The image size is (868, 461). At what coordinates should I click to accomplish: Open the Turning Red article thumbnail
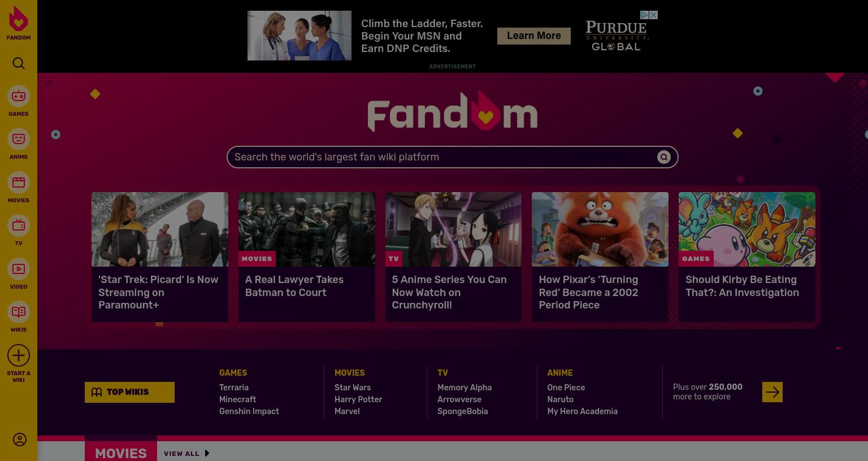coord(600,229)
